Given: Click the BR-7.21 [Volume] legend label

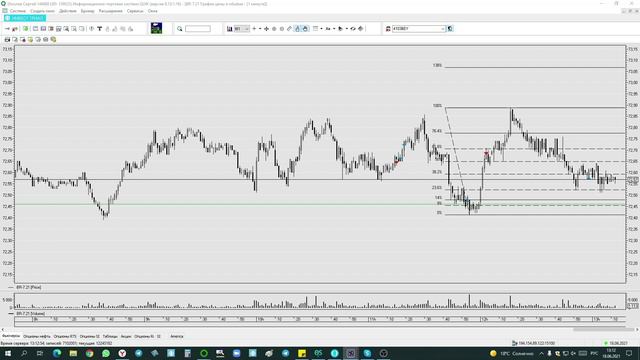Looking at the screenshot, I should coord(31,313).
